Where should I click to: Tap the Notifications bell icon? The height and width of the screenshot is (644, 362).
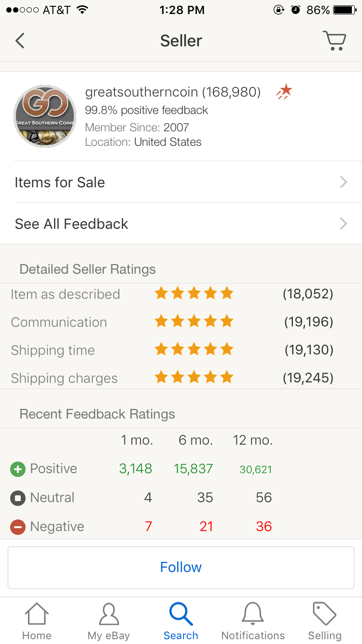tap(253, 614)
